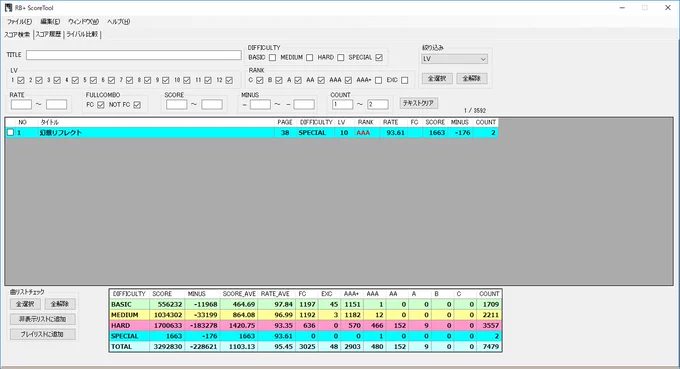This screenshot has height=369, width=680.
Task: Click BASIC score value 556232
Action: [170, 304]
